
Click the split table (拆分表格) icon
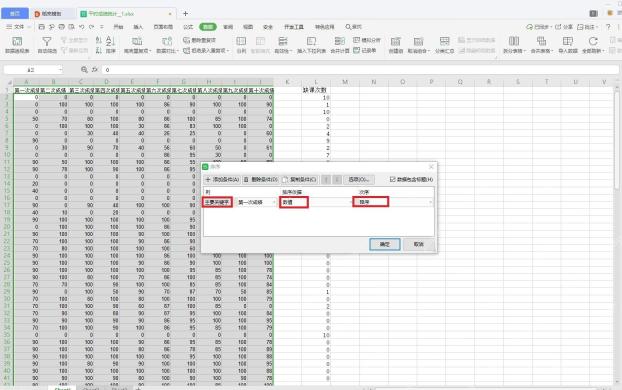click(x=514, y=41)
